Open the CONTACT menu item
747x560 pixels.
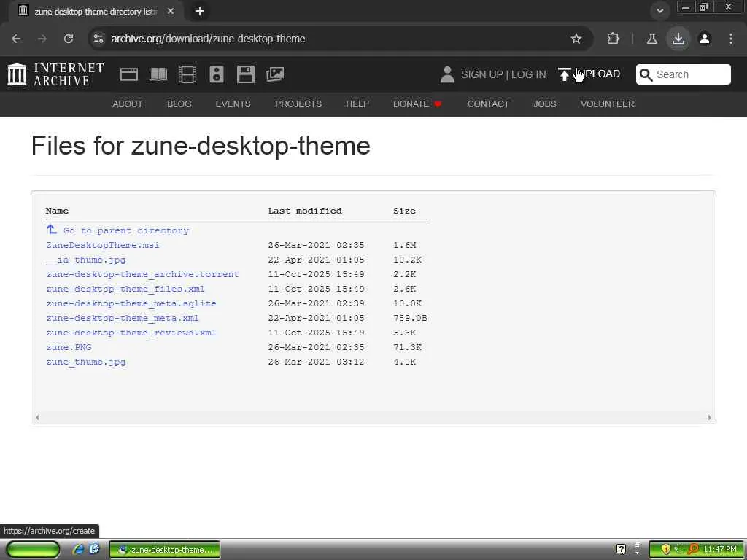[488, 104]
